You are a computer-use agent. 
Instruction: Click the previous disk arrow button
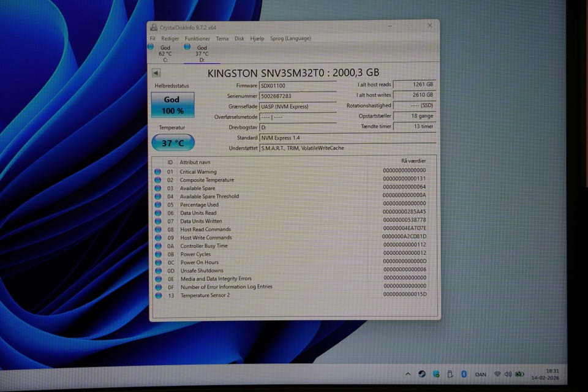point(156,73)
